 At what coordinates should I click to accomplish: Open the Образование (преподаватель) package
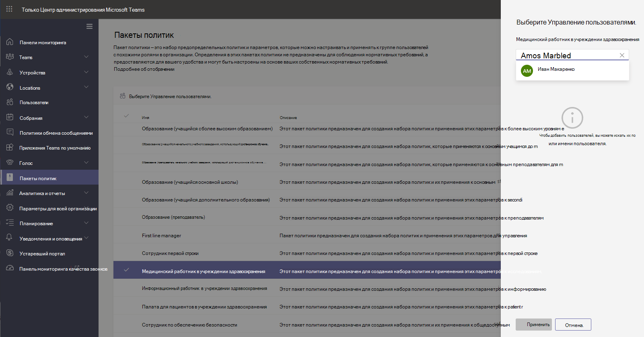pos(173,217)
